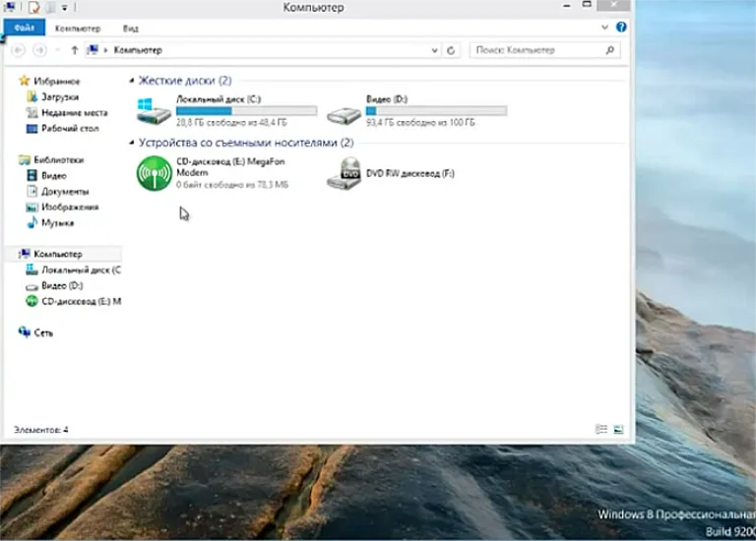The height and width of the screenshot is (541, 756).
Task: Click the C: drive usage bar
Action: click(246, 111)
